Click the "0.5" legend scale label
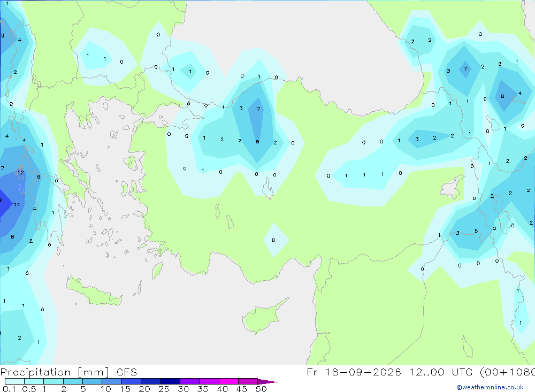This screenshot has width=535, height=392. click(x=29, y=389)
